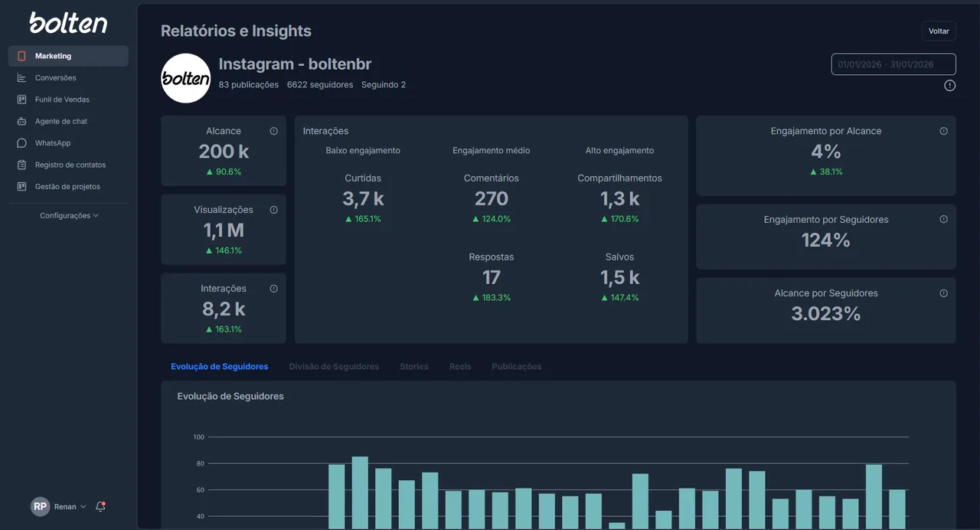
Task: Select the Visualizações value 1,1 M
Action: pos(224,231)
